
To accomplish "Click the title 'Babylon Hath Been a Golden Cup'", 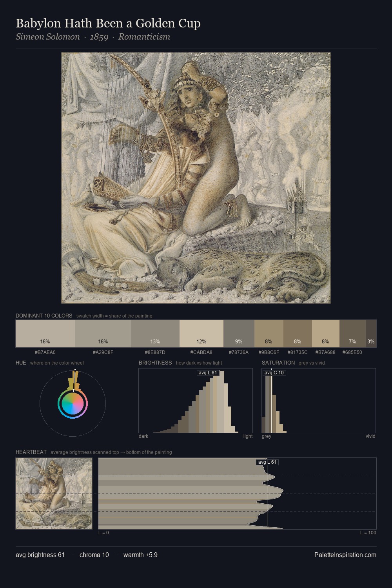I will pyautogui.click(x=108, y=23).
